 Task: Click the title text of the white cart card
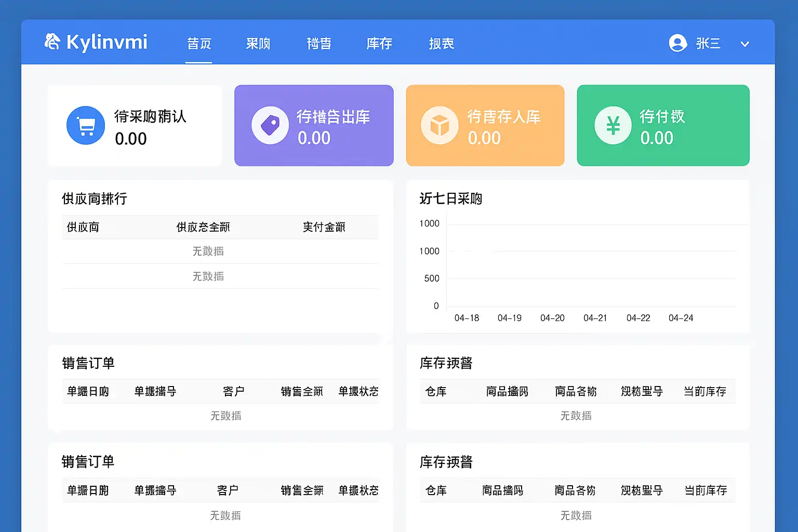(150, 116)
